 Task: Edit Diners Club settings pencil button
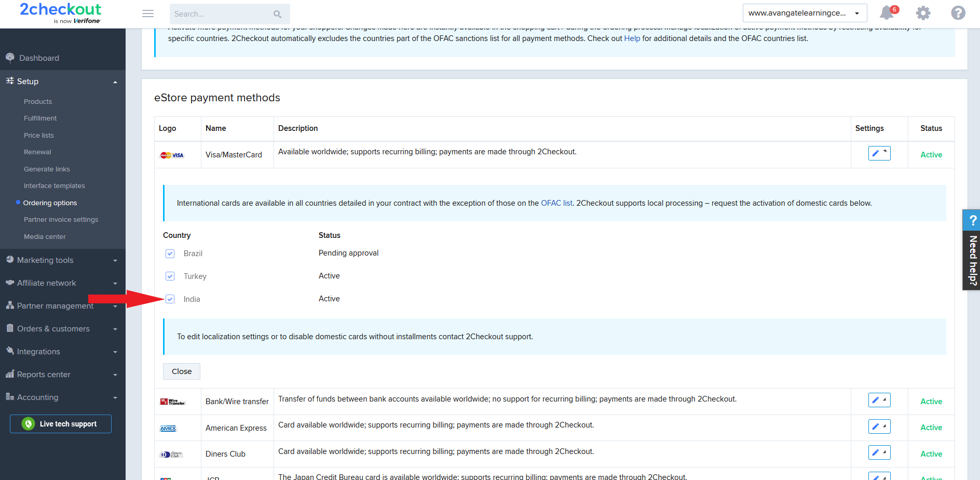(x=879, y=452)
